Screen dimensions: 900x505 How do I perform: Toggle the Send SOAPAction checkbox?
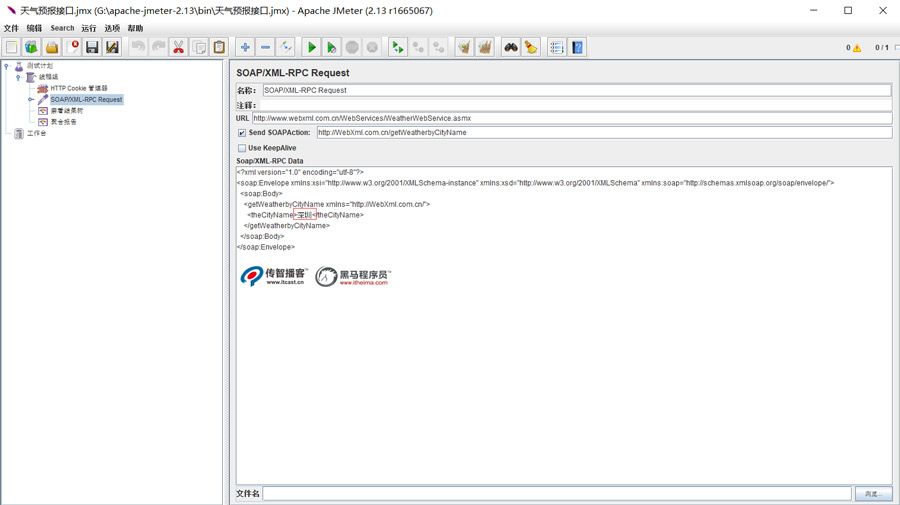pyautogui.click(x=242, y=133)
